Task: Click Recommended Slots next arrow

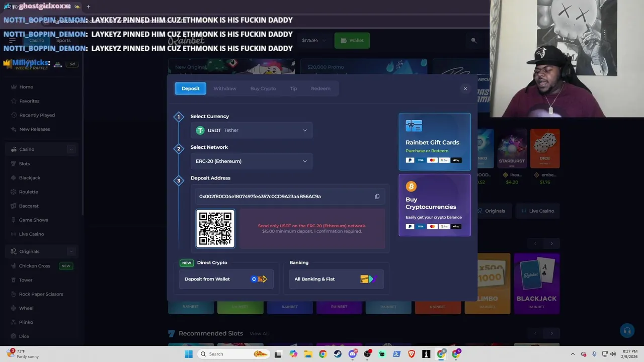Action: [551, 333]
